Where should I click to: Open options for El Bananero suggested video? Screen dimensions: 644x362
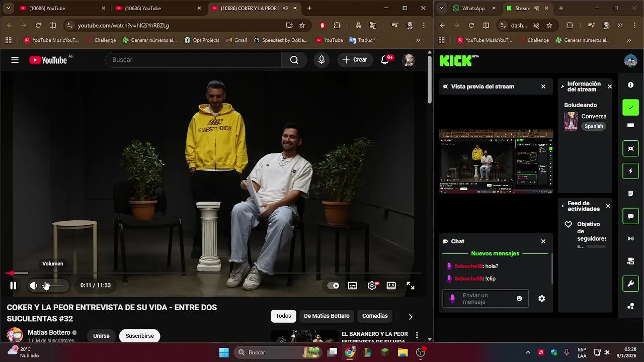417,335
